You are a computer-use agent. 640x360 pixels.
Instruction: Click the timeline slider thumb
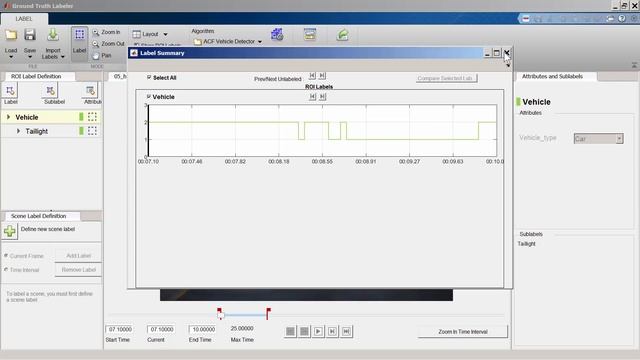tap(221, 316)
